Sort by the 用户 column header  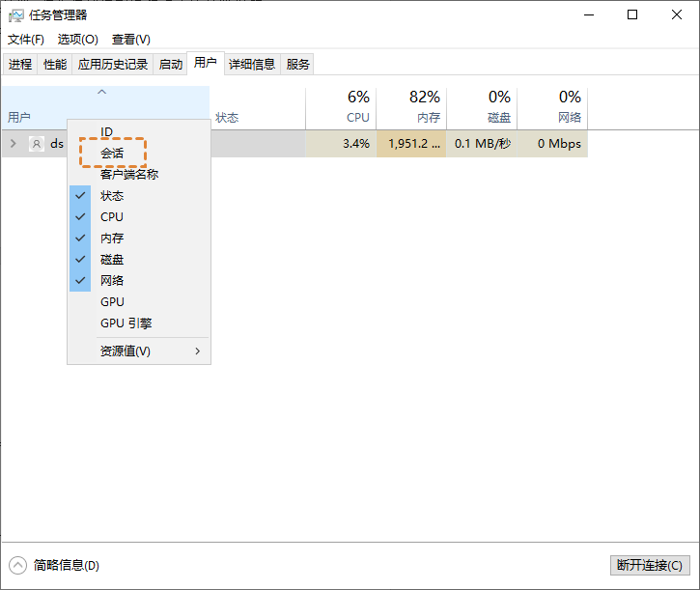[105, 107]
